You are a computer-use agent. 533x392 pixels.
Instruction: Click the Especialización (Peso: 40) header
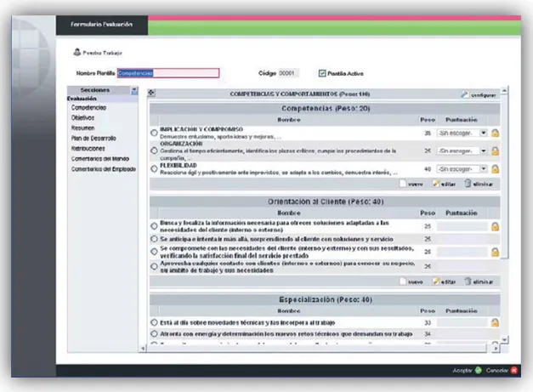(x=325, y=299)
